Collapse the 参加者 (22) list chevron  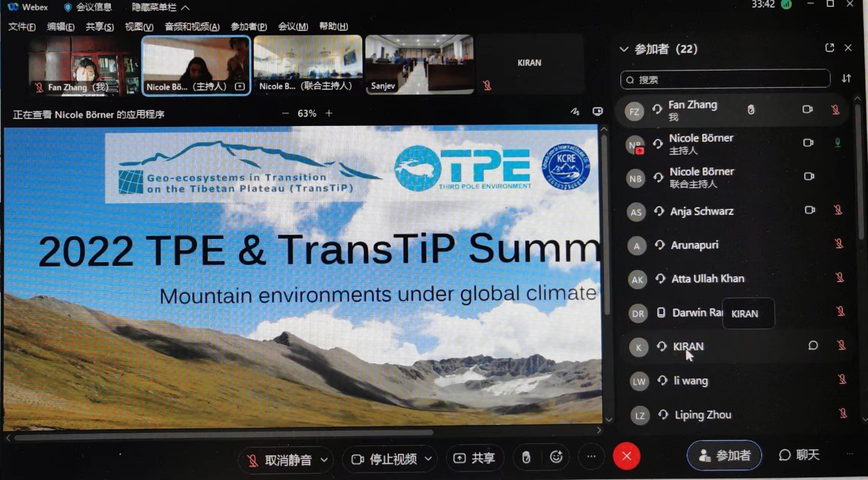click(x=624, y=49)
